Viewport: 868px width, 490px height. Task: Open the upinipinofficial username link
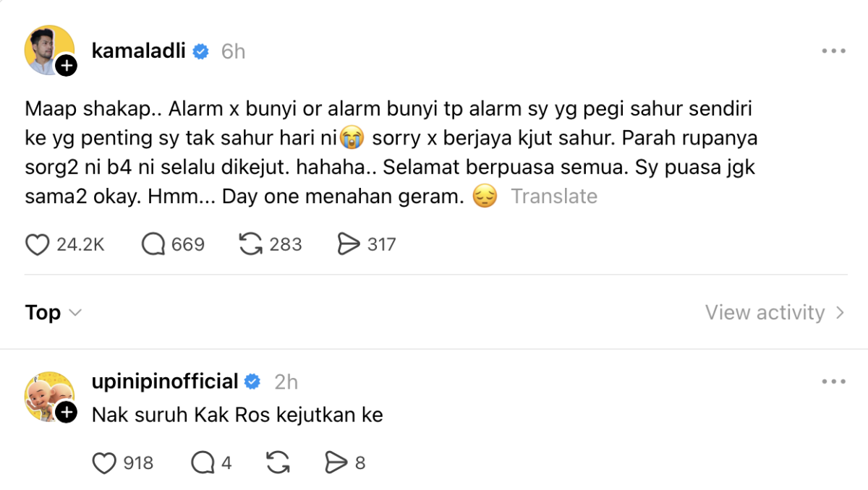point(166,382)
